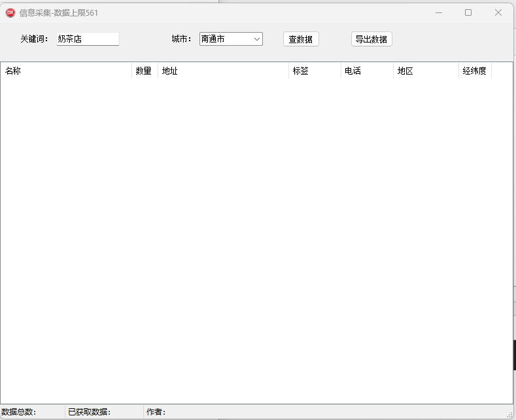The width and height of the screenshot is (516, 420).
Task: Minimize the 信息采集 window
Action: pos(438,12)
